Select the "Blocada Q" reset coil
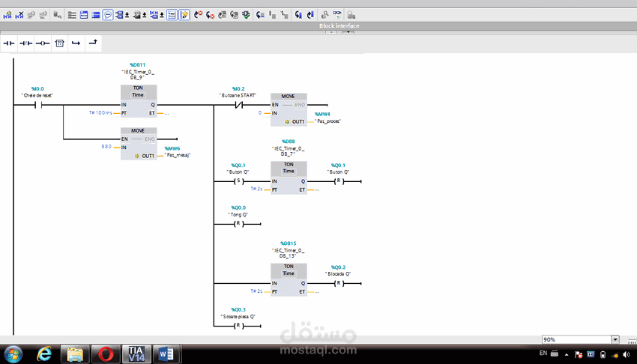This screenshot has width=637, height=364. pyautogui.click(x=339, y=283)
